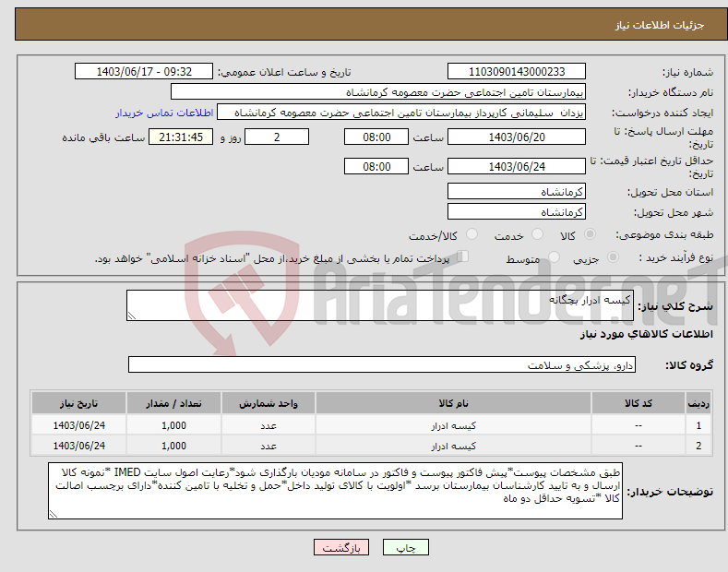Click کیسه ادرار name in row 1

pyautogui.click(x=453, y=425)
